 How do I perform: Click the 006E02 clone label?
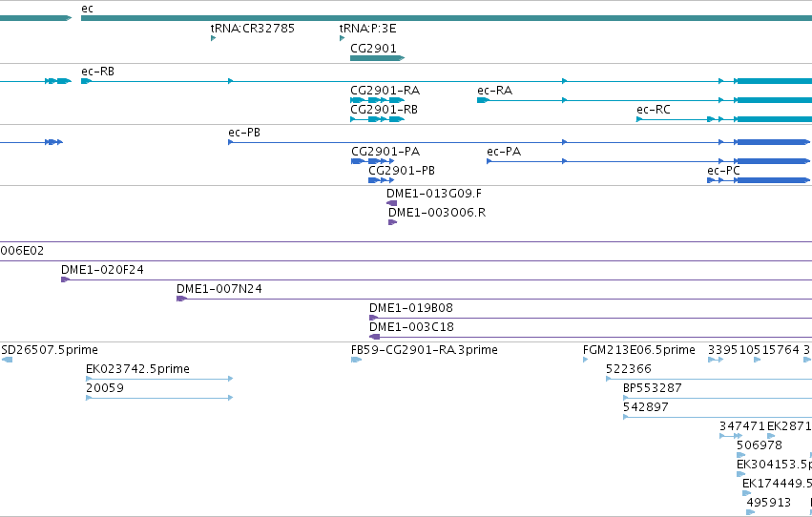22,251
